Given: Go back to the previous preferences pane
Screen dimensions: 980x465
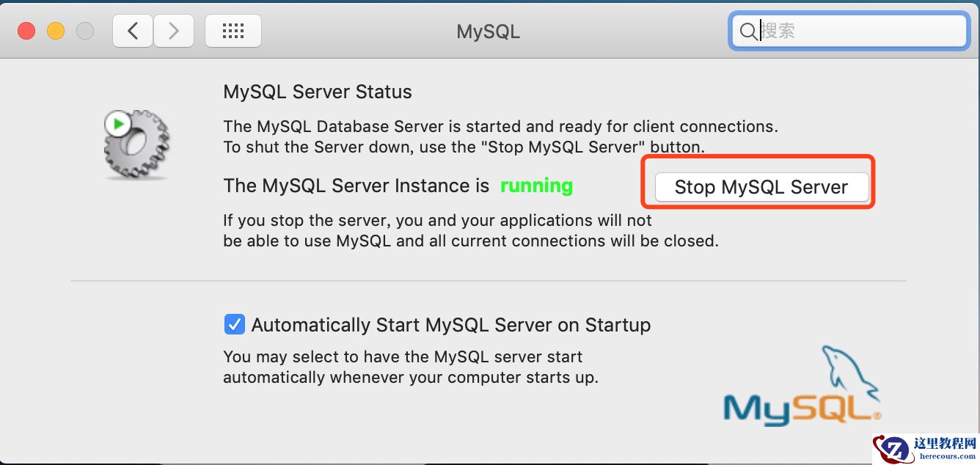Looking at the screenshot, I should pos(133,31).
